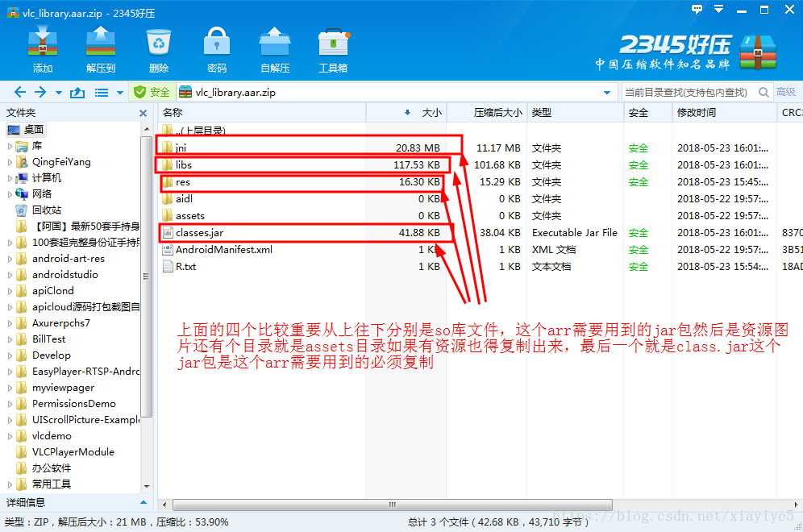Toggle the 详细信息 panel arrow
The width and height of the screenshot is (803, 532).
click(144, 502)
